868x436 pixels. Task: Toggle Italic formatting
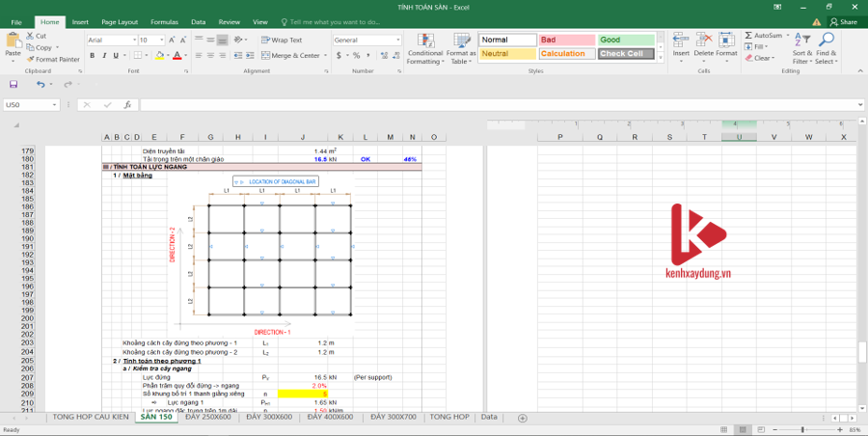(103, 56)
